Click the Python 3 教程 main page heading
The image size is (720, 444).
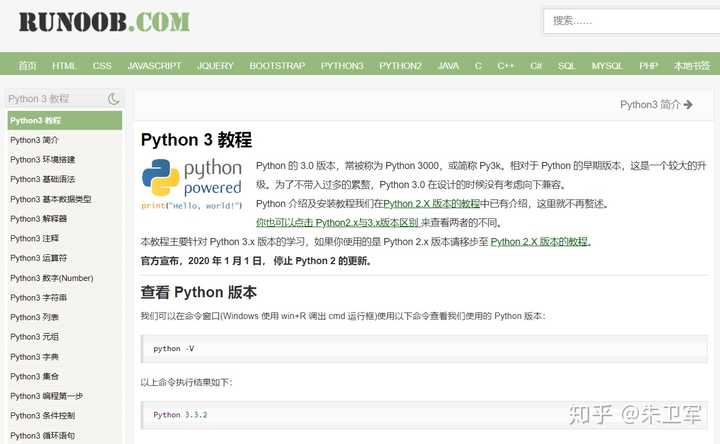pyautogui.click(x=197, y=140)
